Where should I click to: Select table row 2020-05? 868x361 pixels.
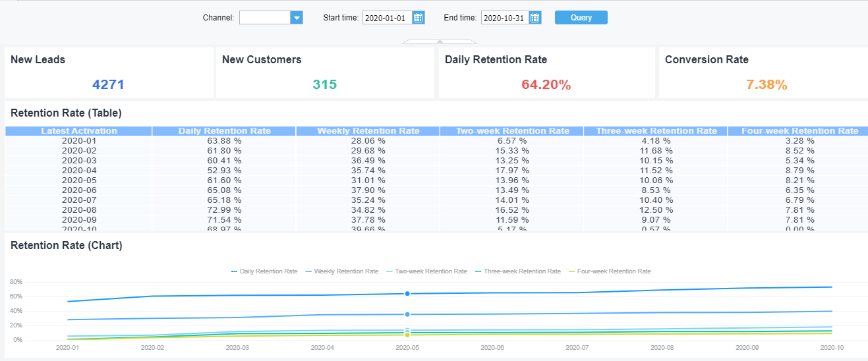436,180
